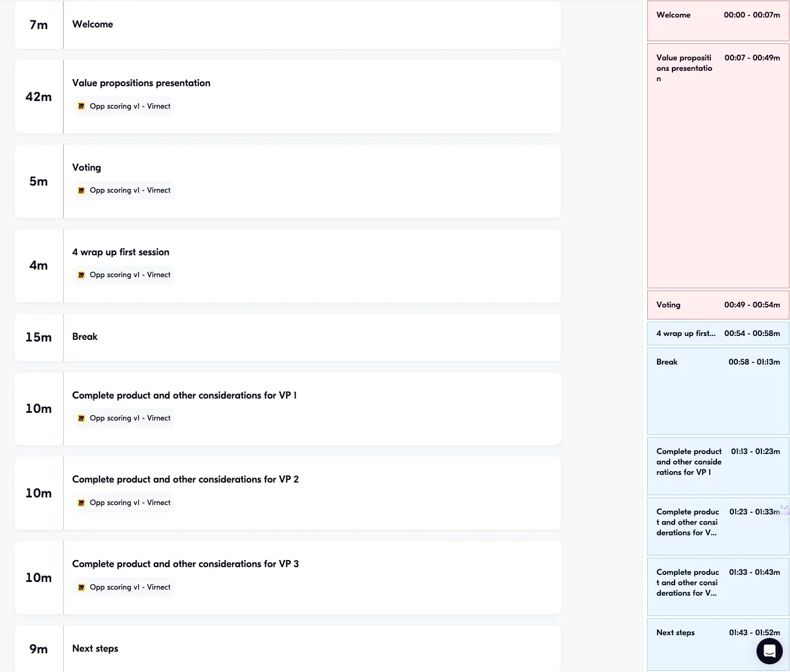Click the 7m duration on the Welcome card

[x=38, y=25]
